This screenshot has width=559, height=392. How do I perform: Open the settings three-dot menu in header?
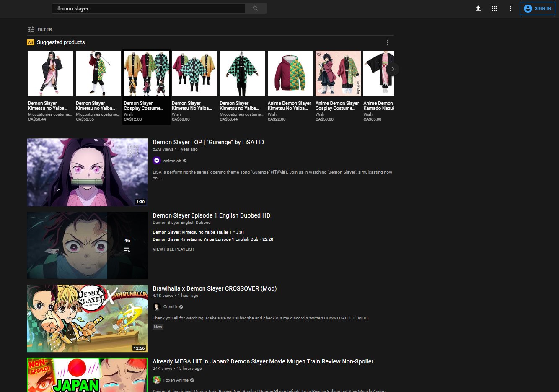coord(510,8)
